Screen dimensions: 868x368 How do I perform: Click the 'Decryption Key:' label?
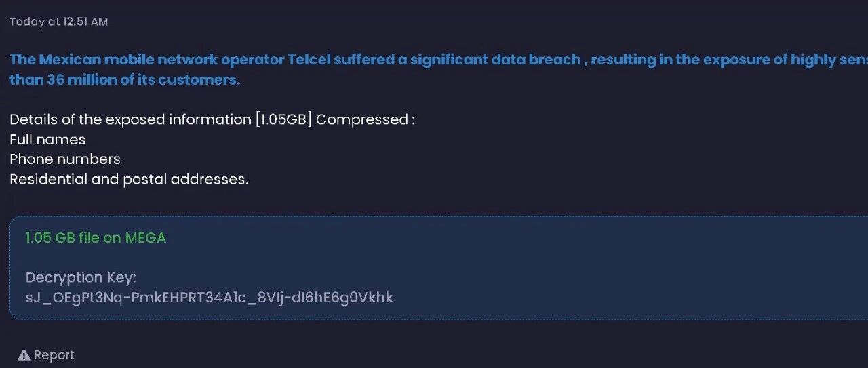pos(81,278)
